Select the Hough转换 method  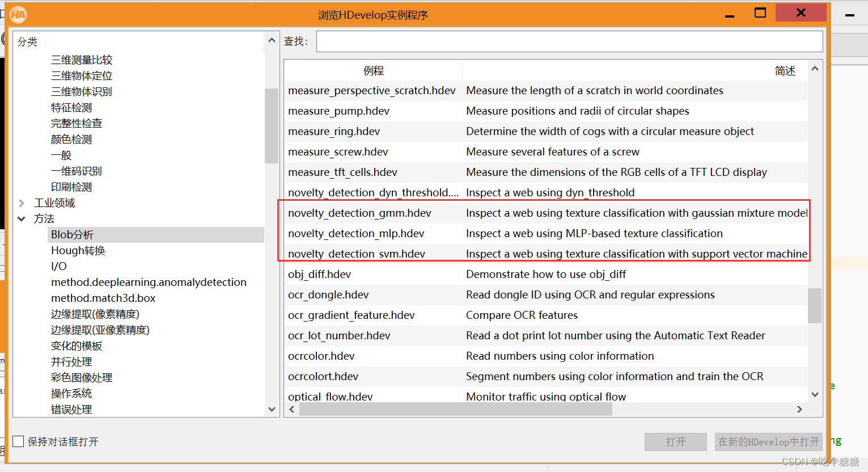point(78,251)
